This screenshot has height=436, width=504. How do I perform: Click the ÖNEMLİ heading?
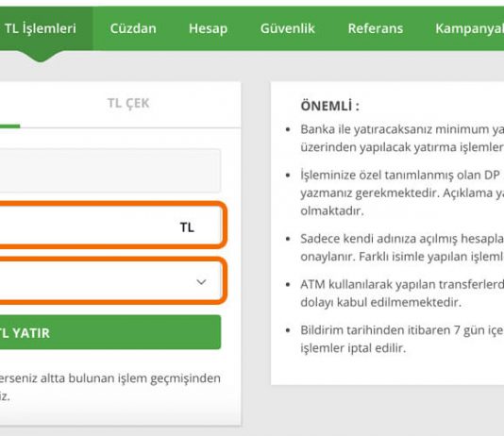pos(329,106)
